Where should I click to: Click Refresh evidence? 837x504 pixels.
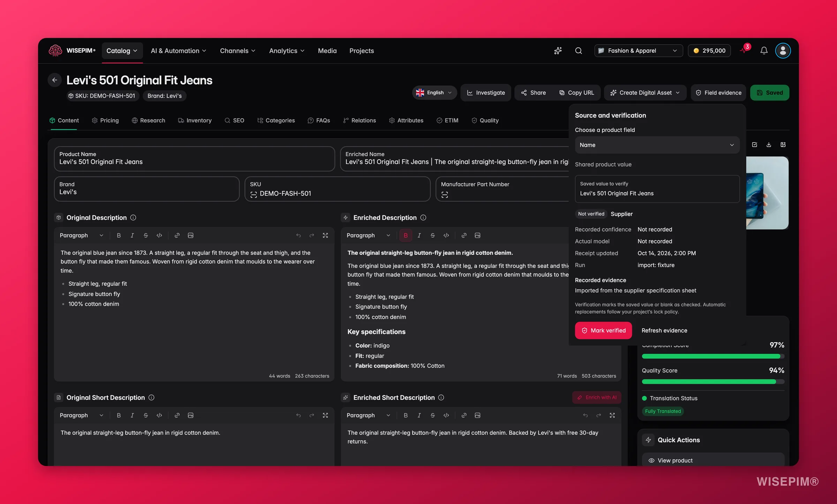coord(664,331)
